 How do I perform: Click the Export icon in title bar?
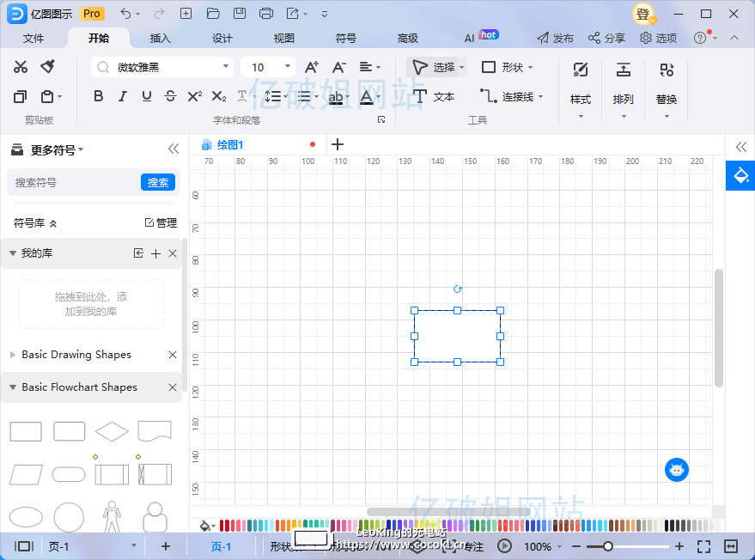pos(293,14)
